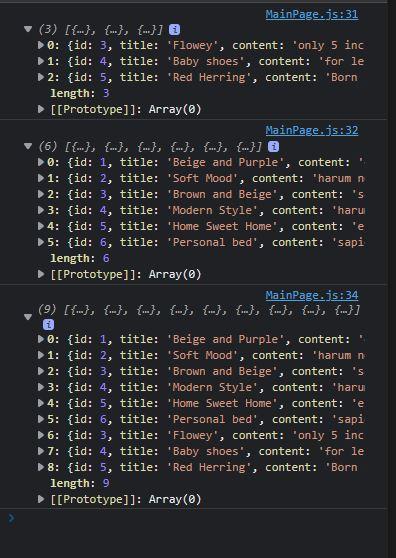Collapse the 9-item array log
Image resolution: width=396 pixels, height=558 pixels.
pos(28,316)
